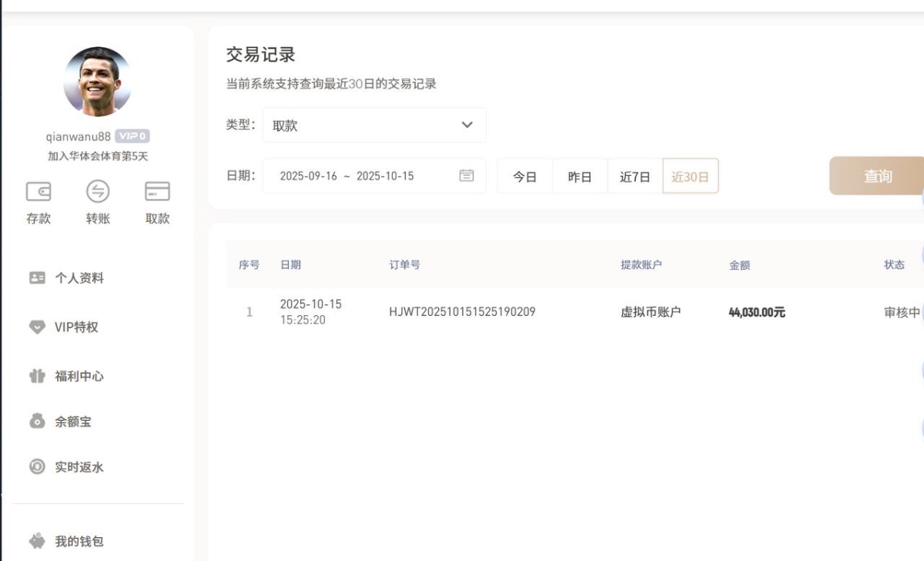Click the withdrawal (取款) card icon
This screenshot has width=924, height=561.
(x=157, y=191)
